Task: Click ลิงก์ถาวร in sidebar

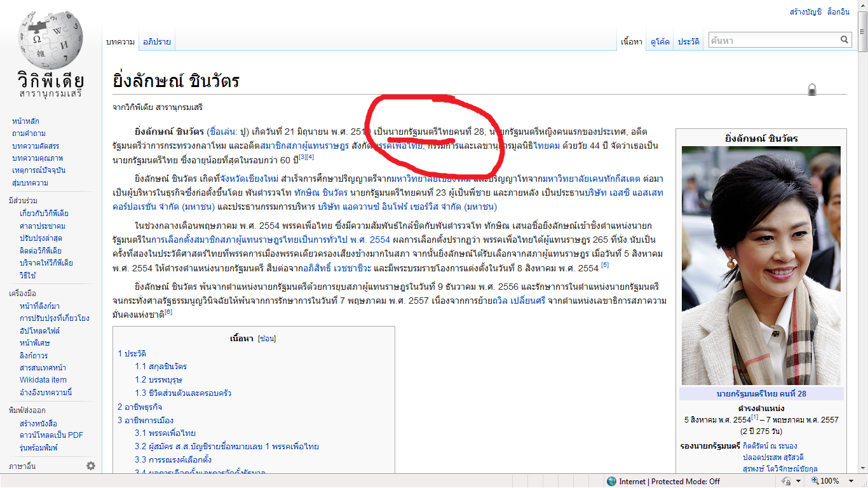Action: tap(34, 355)
